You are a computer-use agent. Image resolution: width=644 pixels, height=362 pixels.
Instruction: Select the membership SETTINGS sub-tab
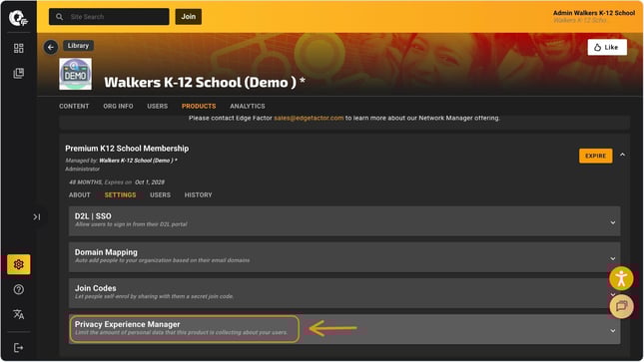click(120, 194)
